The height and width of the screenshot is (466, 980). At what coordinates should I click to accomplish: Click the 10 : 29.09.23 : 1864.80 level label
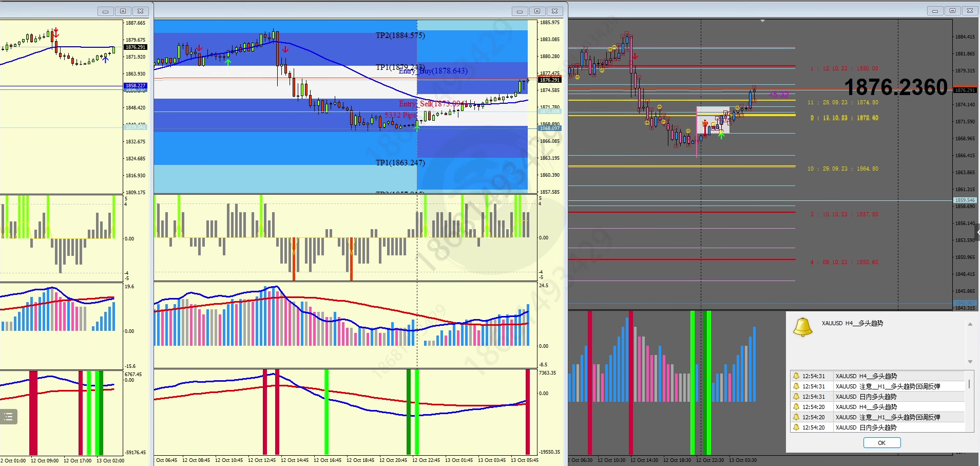point(842,169)
